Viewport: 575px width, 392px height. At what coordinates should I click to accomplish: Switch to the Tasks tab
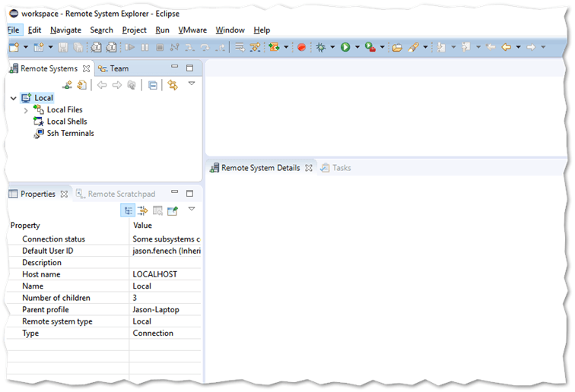point(335,168)
